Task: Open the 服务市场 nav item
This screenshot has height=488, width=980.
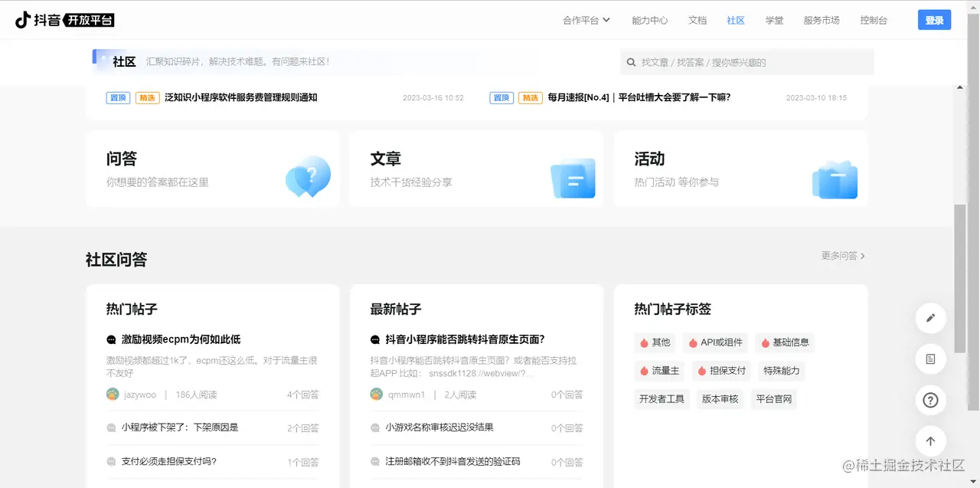Action: tap(822, 21)
